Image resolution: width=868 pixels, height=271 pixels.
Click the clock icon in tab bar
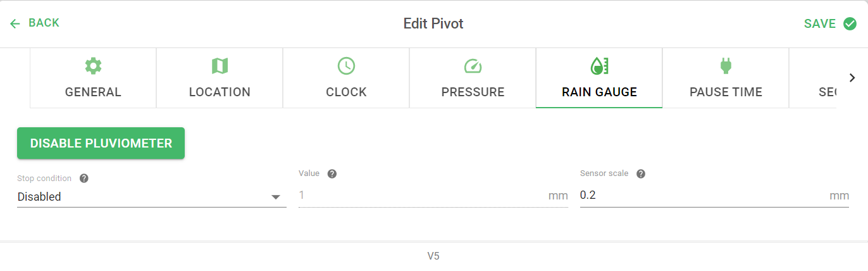(346, 66)
